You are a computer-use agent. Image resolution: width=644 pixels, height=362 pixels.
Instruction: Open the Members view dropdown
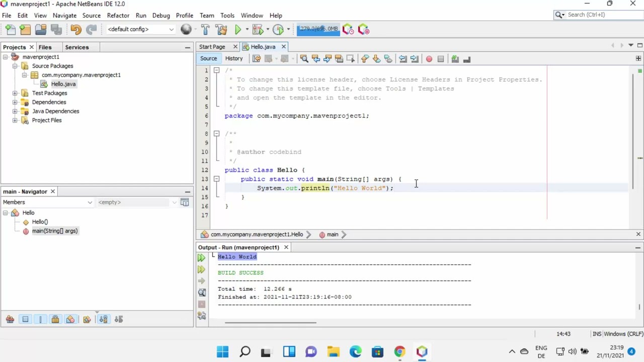click(47, 202)
